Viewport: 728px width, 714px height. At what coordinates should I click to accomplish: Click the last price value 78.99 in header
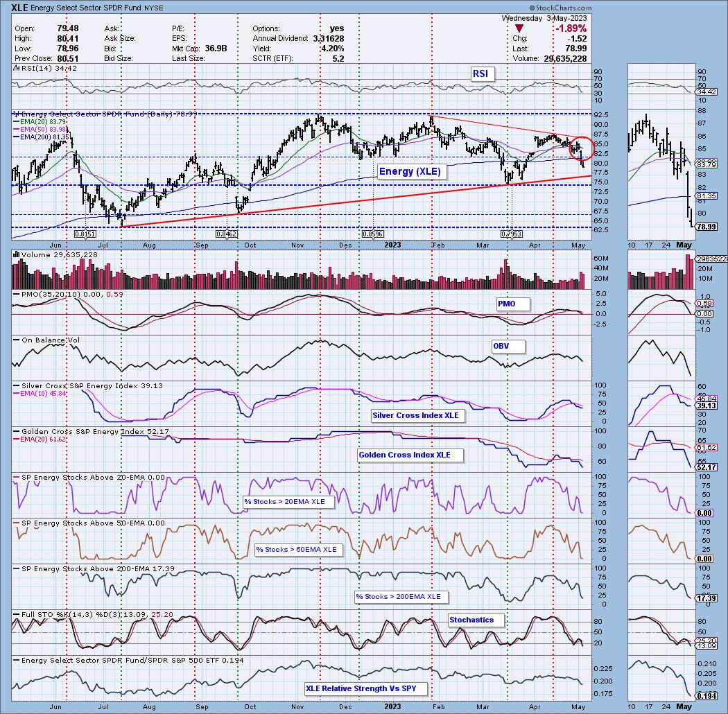(575, 49)
